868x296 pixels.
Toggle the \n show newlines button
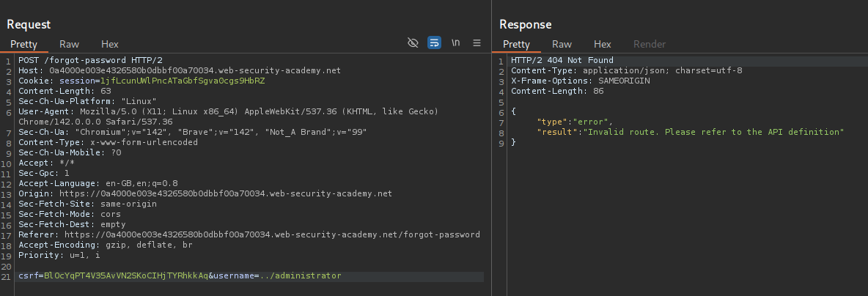455,43
